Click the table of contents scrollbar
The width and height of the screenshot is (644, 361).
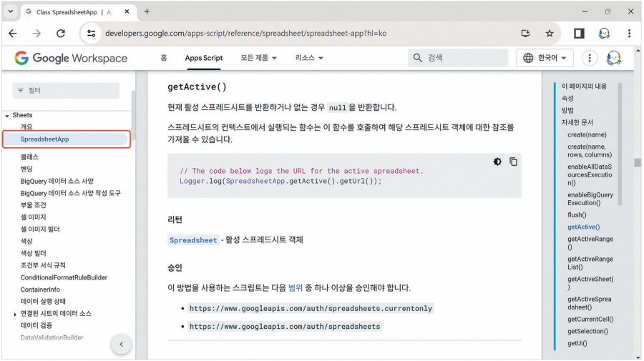[x=620, y=144]
